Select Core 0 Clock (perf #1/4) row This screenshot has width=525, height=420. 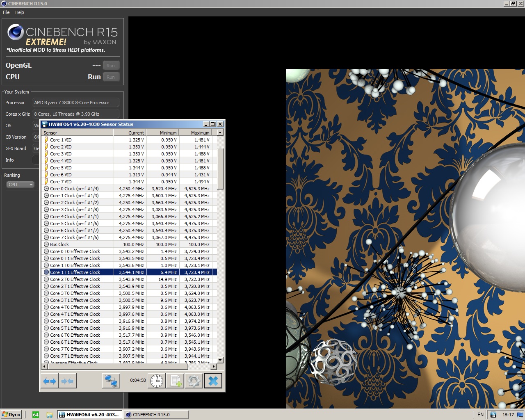coord(130,189)
